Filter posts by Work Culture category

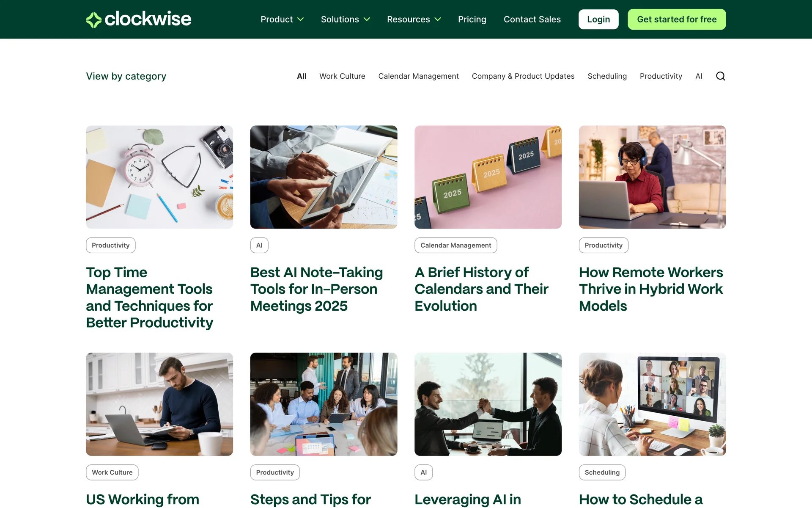(x=342, y=76)
